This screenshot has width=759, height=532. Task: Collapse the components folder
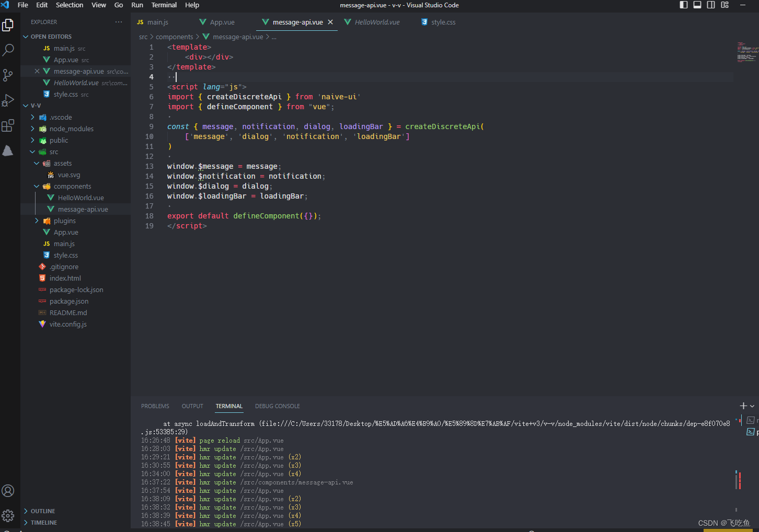pyautogui.click(x=75, y=186)
